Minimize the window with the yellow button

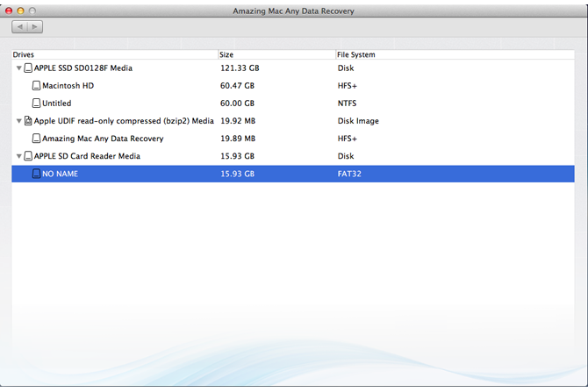[x=21, y=11]
